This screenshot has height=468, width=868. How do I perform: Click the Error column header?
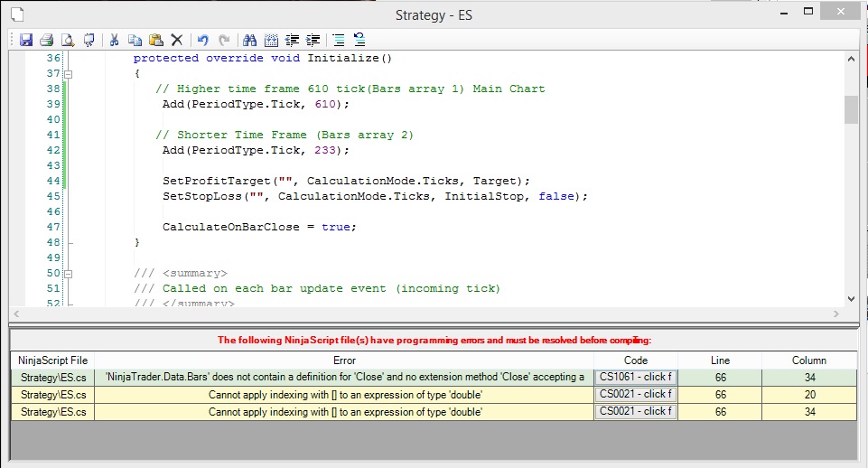coord(344,360)
